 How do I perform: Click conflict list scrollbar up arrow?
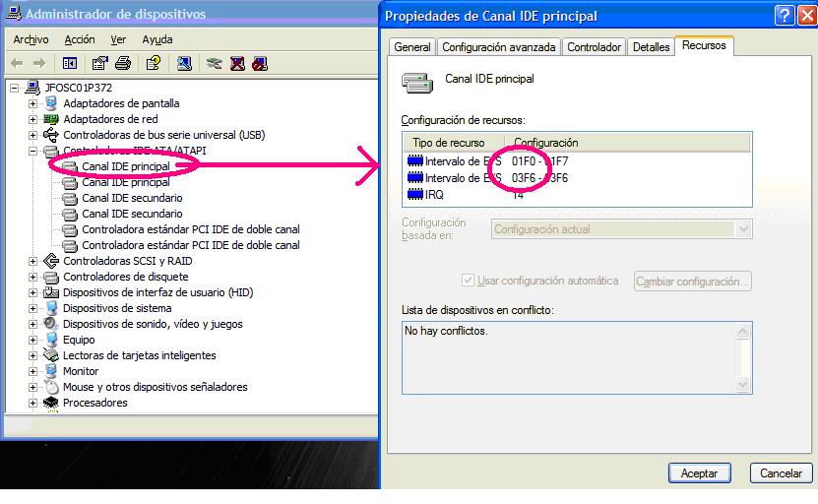[x=743, y=331]
